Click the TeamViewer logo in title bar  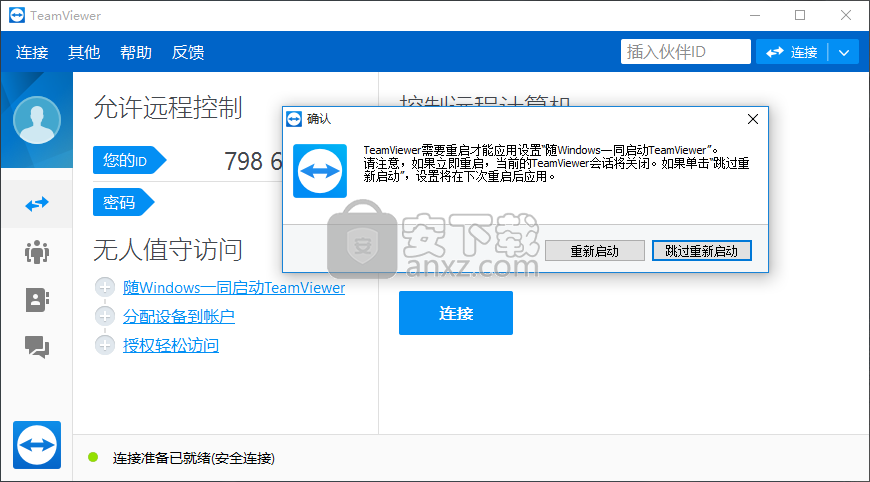pos(17,16)
